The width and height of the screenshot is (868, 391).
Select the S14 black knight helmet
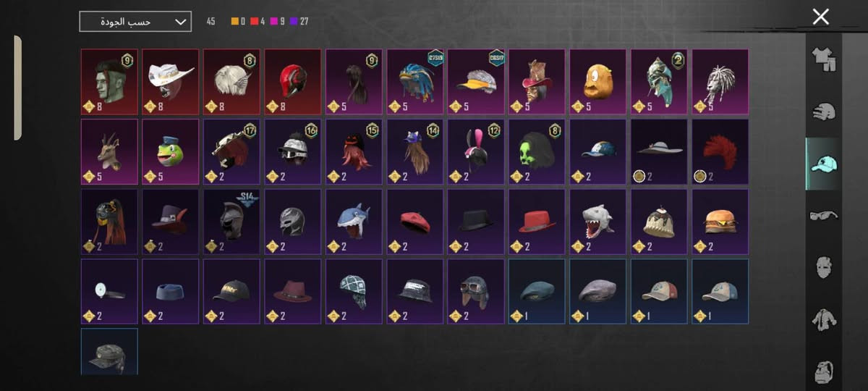pyautogui.click(x=231, y=222)
